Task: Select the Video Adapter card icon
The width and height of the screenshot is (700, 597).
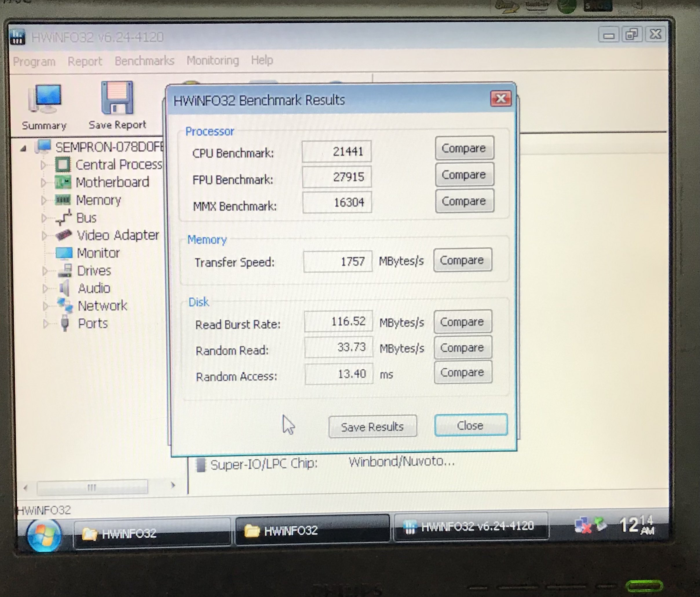Action: tap(63, 235)
